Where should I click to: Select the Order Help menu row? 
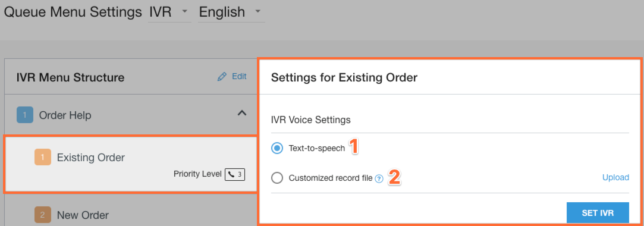(131, 115)
